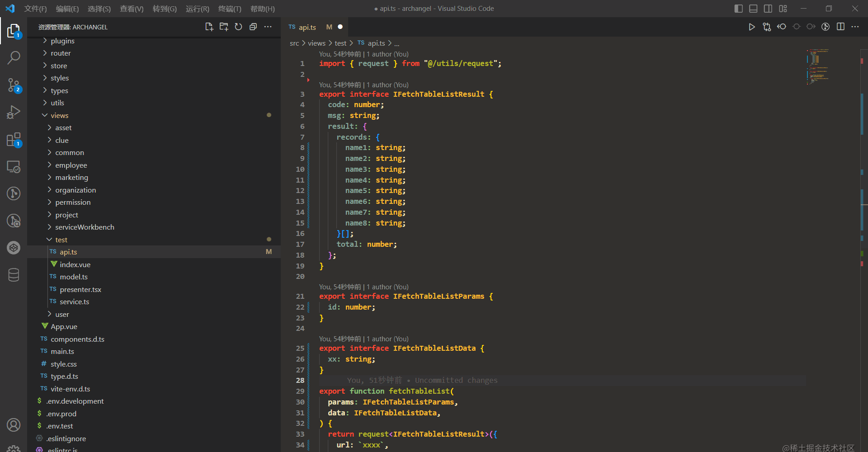Open explorer more actions ellipsis
The height and width of the screenshot is (452, 868).
268,27
